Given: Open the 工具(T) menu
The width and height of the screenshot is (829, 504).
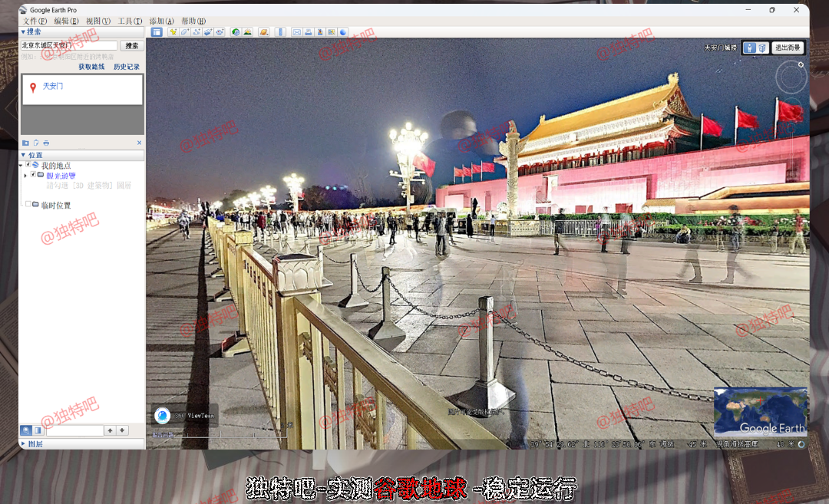Looking at the screenshot, I should coord(130,21).
